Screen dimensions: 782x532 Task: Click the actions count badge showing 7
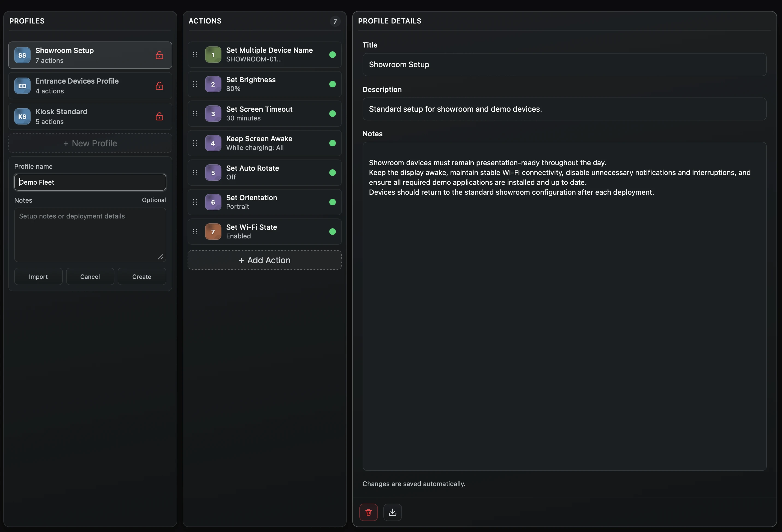(x=335, y=22)
